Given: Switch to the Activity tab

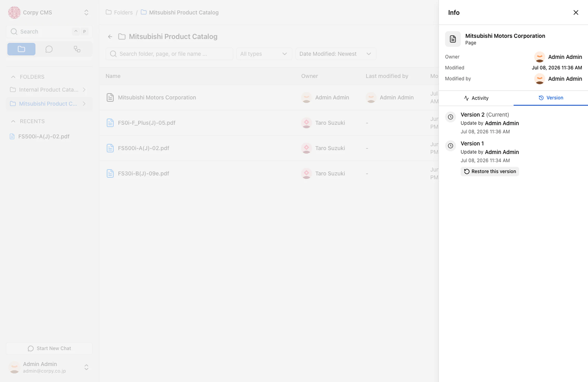Looking at the screenshot, I should pos(476,98).
